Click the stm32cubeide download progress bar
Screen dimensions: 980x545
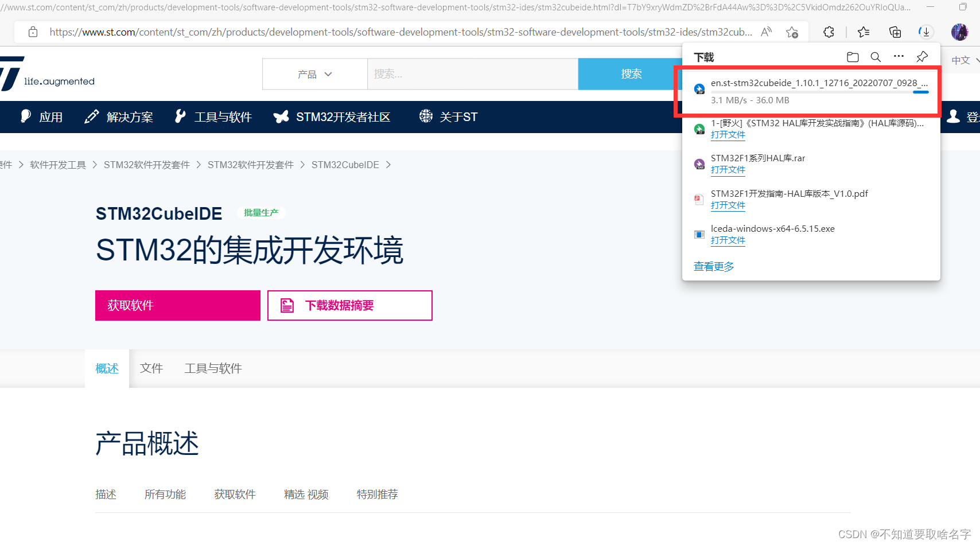tap(820, 92)
